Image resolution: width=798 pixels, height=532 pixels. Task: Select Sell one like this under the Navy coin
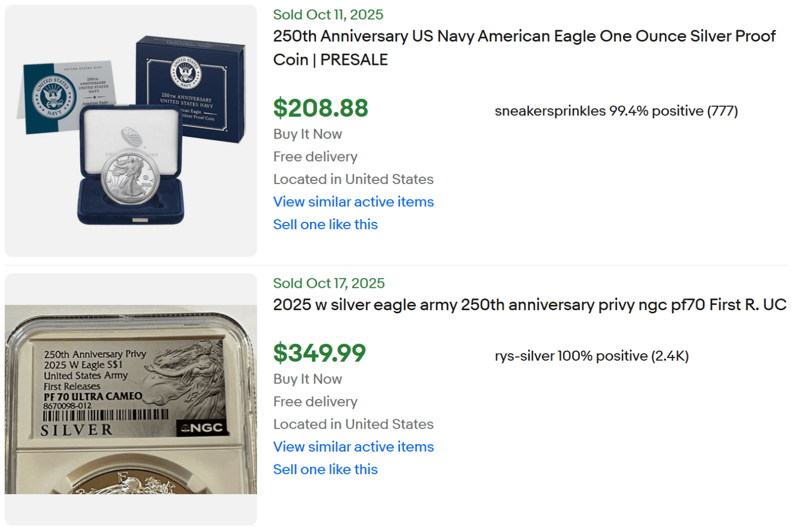pyautogui.click(x=325, y=224)
